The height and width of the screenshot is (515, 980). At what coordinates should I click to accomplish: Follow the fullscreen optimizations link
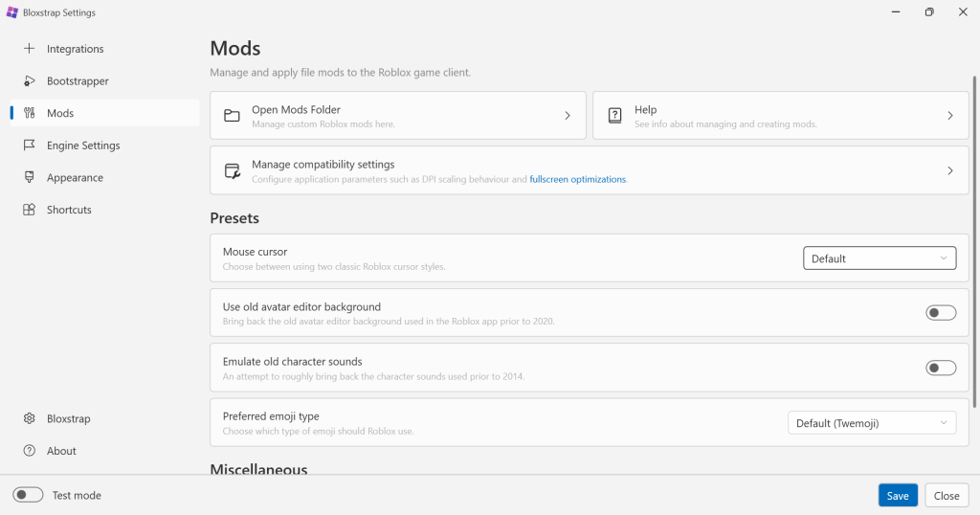(x=577, y=179)
